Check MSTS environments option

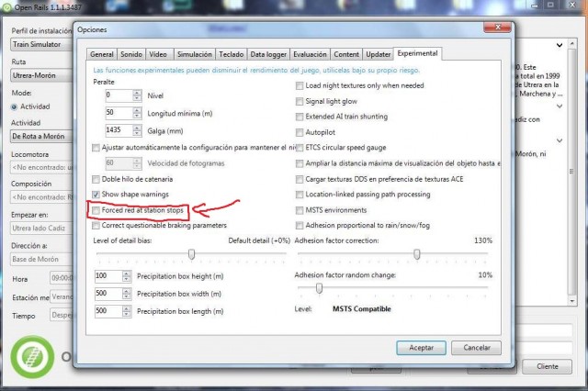300,210
